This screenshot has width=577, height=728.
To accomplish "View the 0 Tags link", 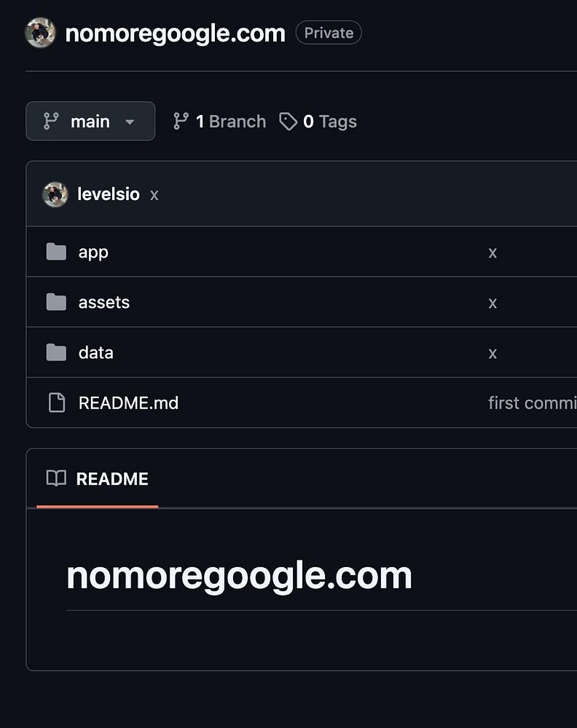I will point(329,122).
